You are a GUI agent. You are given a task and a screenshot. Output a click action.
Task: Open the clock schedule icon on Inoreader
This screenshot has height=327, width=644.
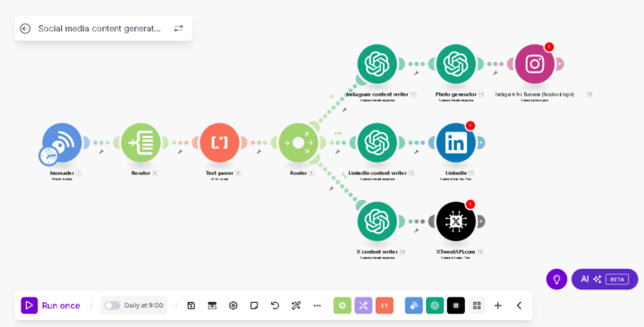[x=48, y=156]
